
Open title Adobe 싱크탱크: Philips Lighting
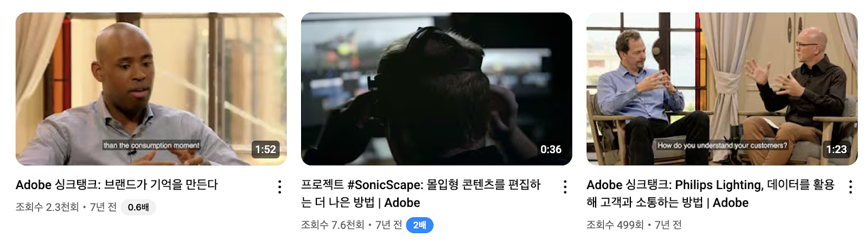[711, 193]
